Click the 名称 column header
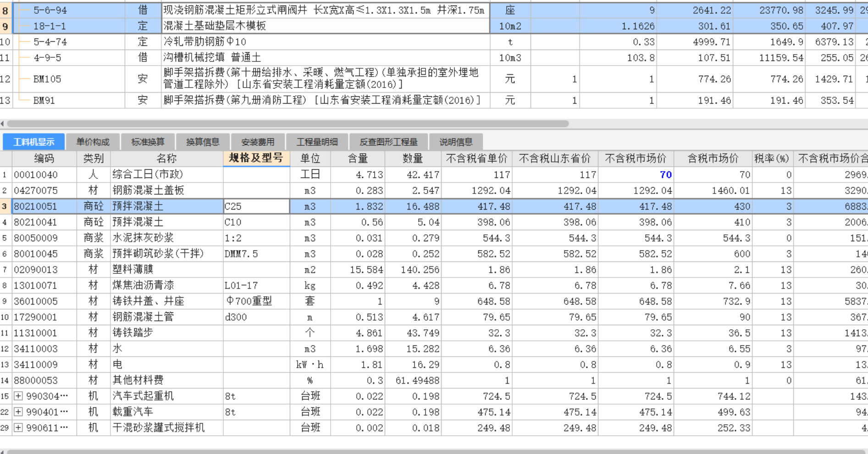868x454 pixels. (166, 158)
